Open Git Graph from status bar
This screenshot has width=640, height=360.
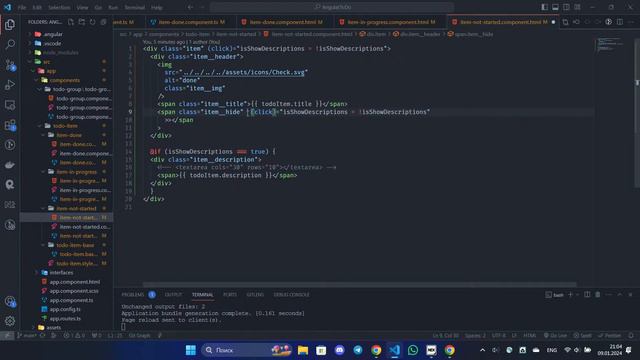click(x=140, y=336)
